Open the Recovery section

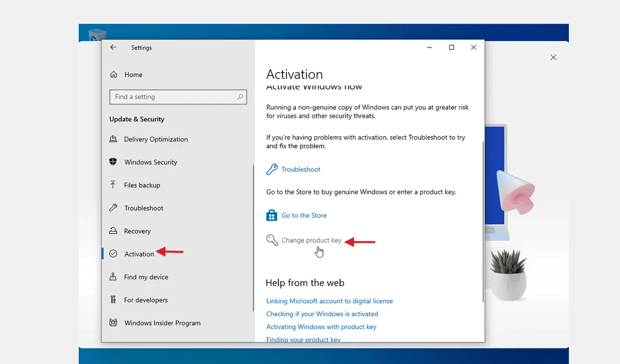(x=137, y=231)
